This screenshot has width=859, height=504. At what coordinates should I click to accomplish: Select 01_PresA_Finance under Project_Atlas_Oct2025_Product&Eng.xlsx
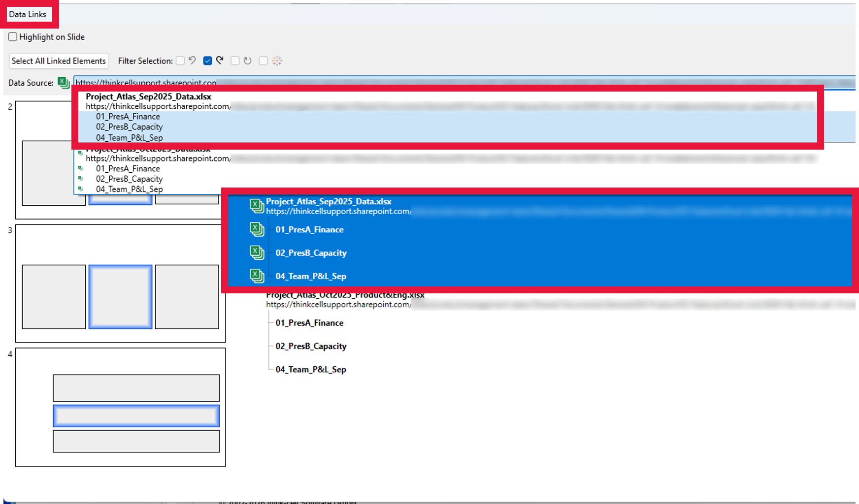pyautogui.click(x=309, y=323)
